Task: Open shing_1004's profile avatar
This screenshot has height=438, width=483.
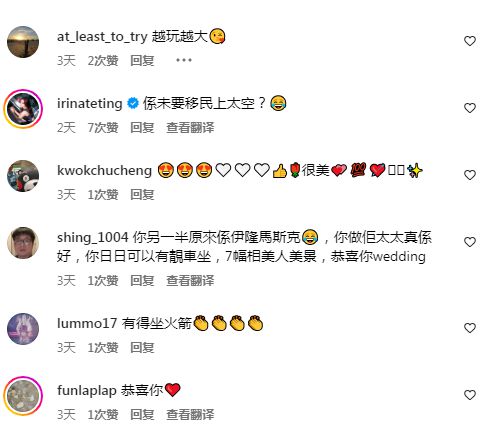Action: [x=23, y=243]
